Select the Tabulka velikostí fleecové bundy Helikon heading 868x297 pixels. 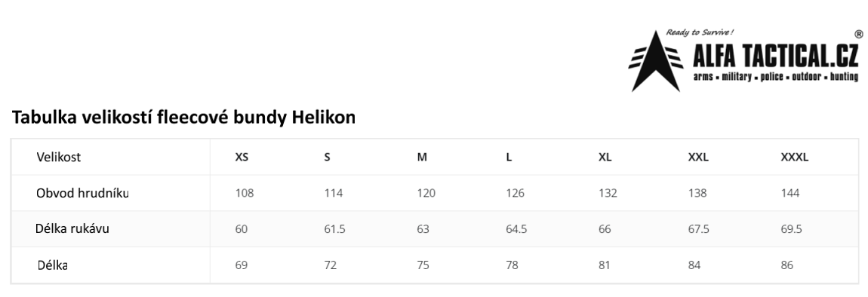pyautogui.click(x=183, y=118)
